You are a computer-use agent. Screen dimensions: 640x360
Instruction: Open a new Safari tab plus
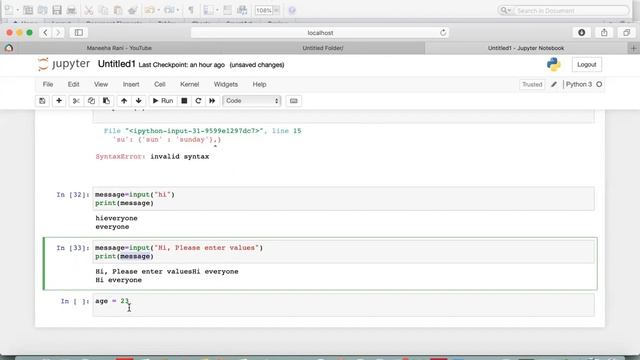(x=633, y=48)
